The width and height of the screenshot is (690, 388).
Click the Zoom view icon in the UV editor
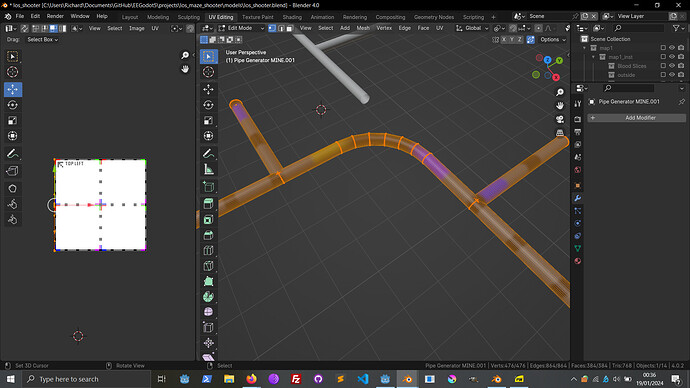click(x=185, y=55)
